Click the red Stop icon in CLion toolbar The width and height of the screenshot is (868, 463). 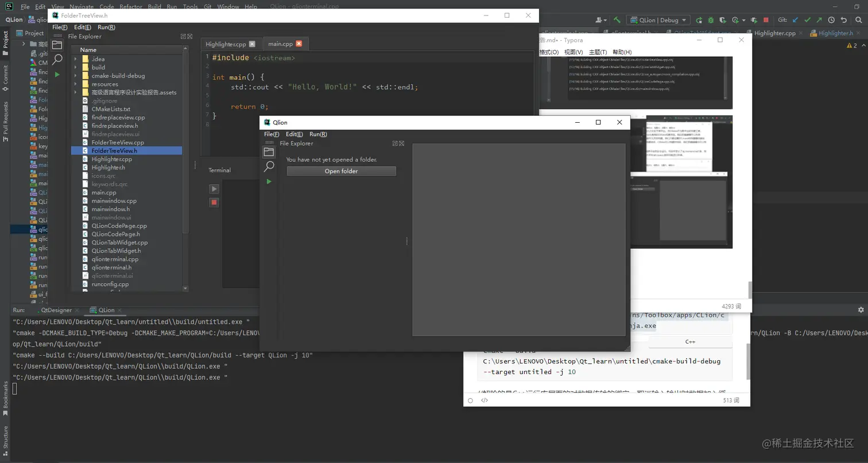[x=766, y=20]
